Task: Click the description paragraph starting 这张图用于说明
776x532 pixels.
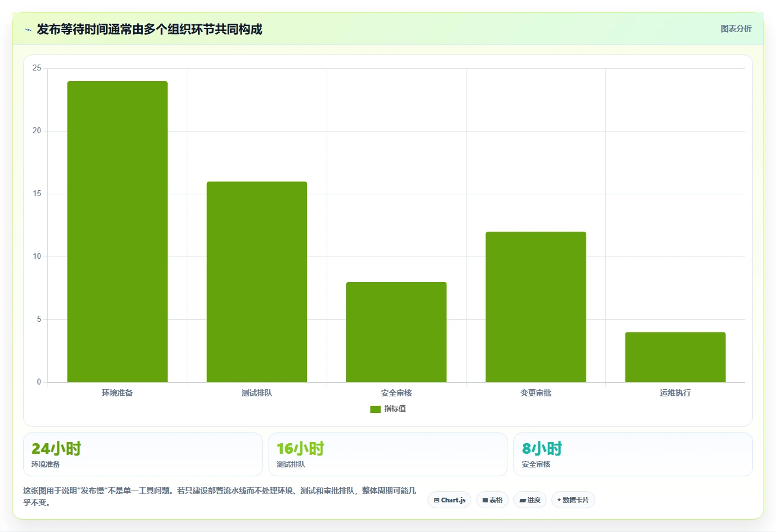Action: click(x=219, y=497)
